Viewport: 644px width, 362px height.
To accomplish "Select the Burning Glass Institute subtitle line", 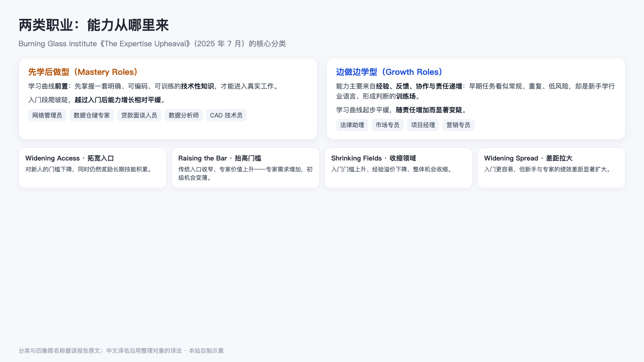I will (x=152, y=44).
